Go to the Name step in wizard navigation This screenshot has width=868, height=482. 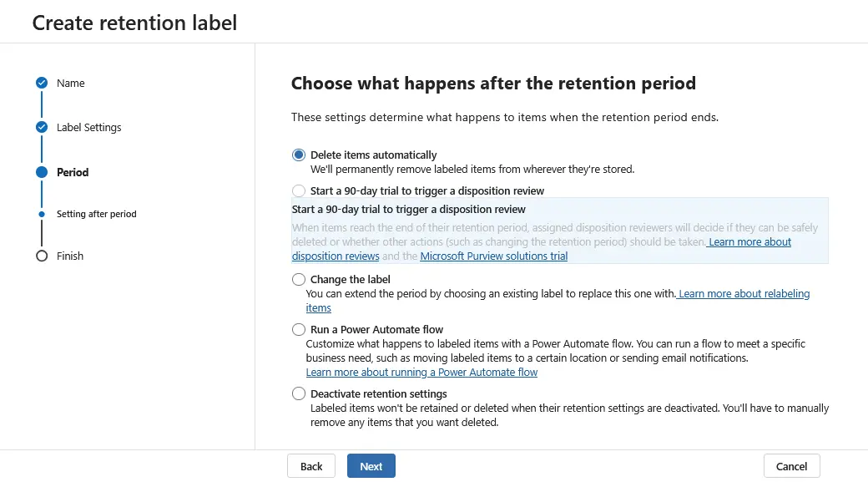tap(72, 83)
